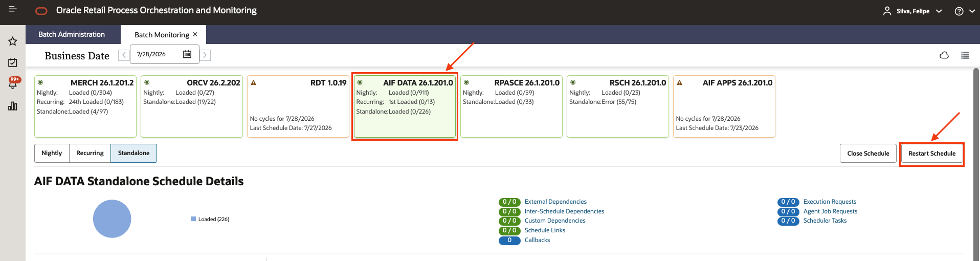Click the Close Schedule button
This screenshot has width=980, height=261.
tap(868, 154)
